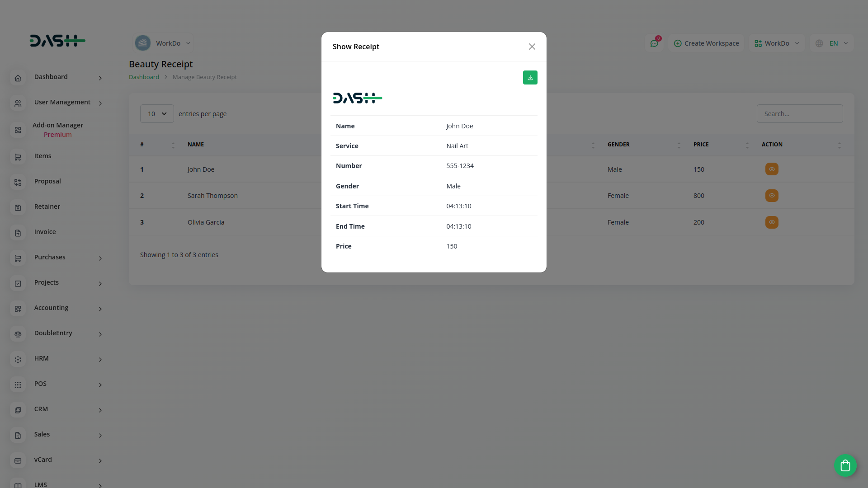Click the Items cart icon in sidebar

18,157
